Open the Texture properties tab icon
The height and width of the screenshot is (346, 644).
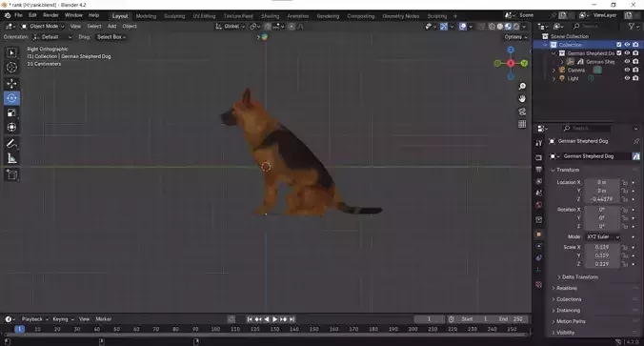[x=539, y=284]
